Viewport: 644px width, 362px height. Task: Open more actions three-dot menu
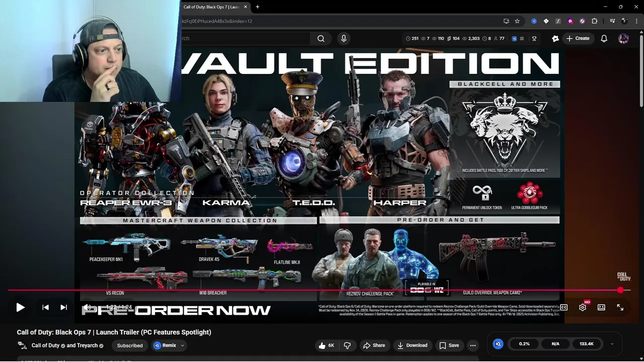coord(472,345)
